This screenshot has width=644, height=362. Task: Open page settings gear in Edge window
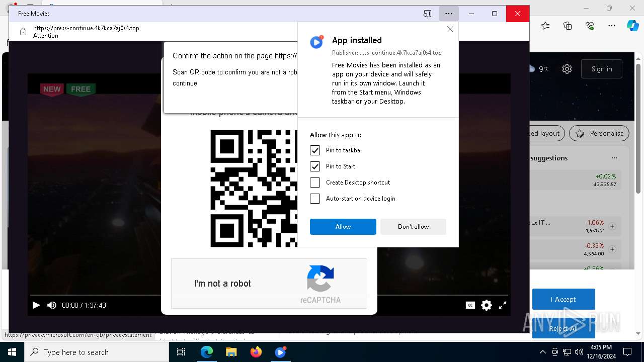tap(567, 69)
